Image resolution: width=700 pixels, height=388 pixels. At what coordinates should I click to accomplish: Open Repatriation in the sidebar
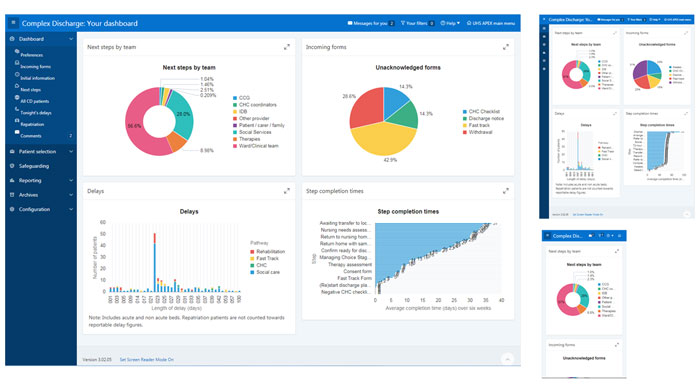[32, 125]
